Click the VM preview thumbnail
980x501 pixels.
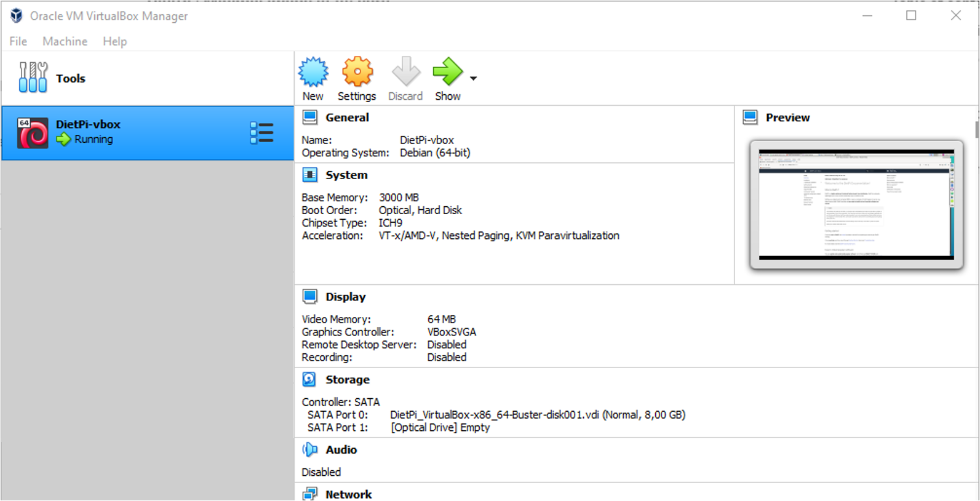(856, 204)
